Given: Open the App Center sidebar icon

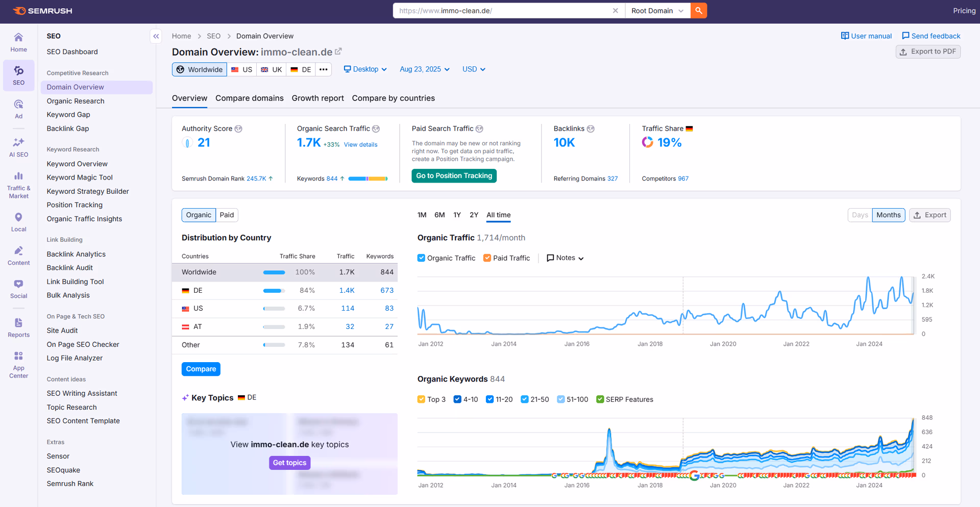Looking at the screenshot, I should coord(18,364).
